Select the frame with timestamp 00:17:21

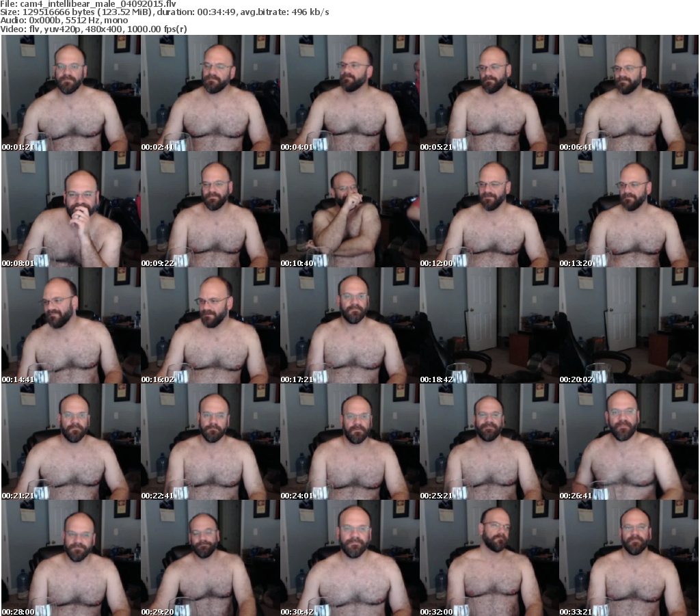(x=350, y=325)
